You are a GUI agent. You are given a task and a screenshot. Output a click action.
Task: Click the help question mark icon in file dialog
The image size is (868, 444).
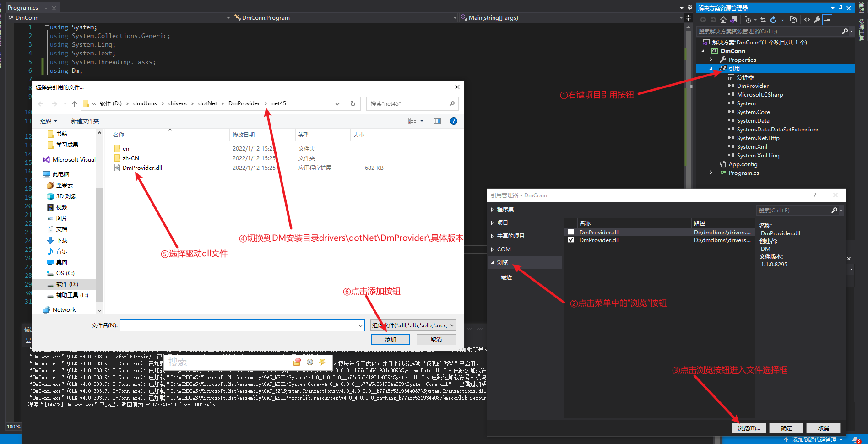point(454,121)
